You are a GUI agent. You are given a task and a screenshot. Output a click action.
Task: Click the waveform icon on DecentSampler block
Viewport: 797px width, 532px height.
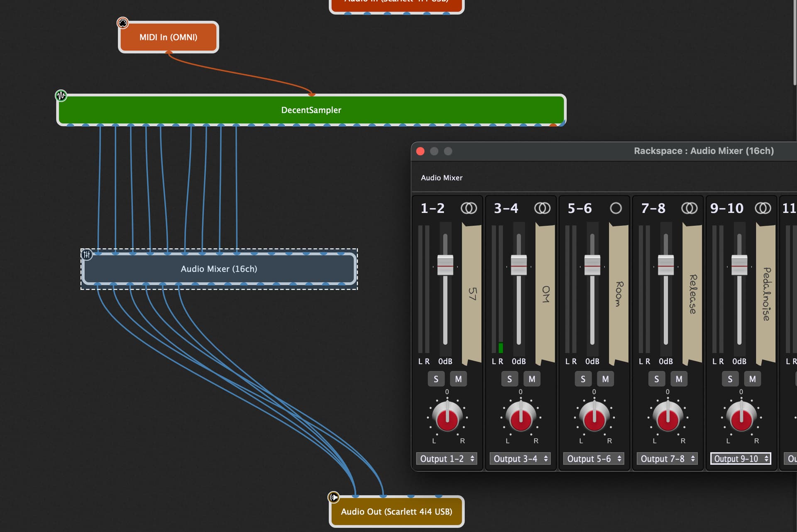pos(61,96)
